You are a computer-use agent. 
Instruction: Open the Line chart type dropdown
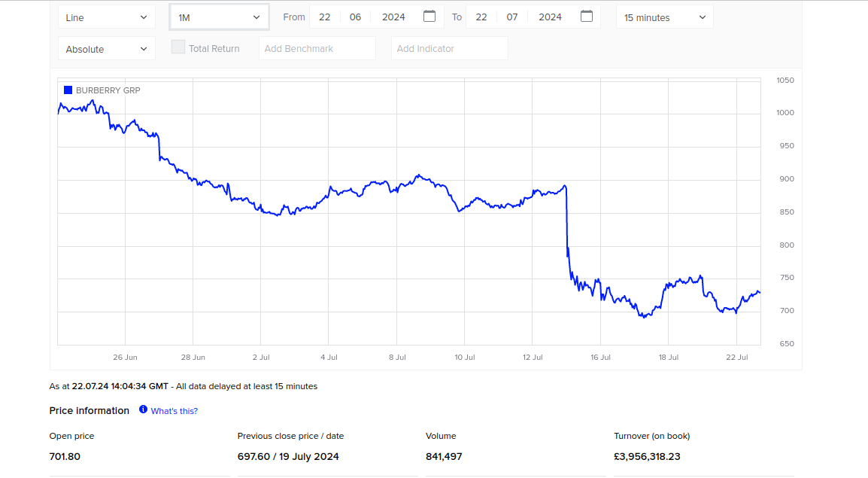coord(106,17)
